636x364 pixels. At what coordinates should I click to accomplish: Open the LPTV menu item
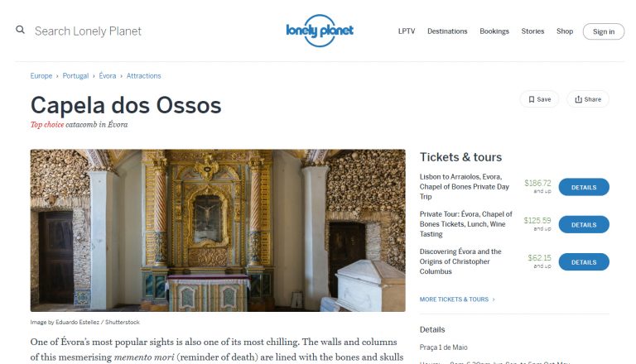pyautogui.click(x=407, y=31)
